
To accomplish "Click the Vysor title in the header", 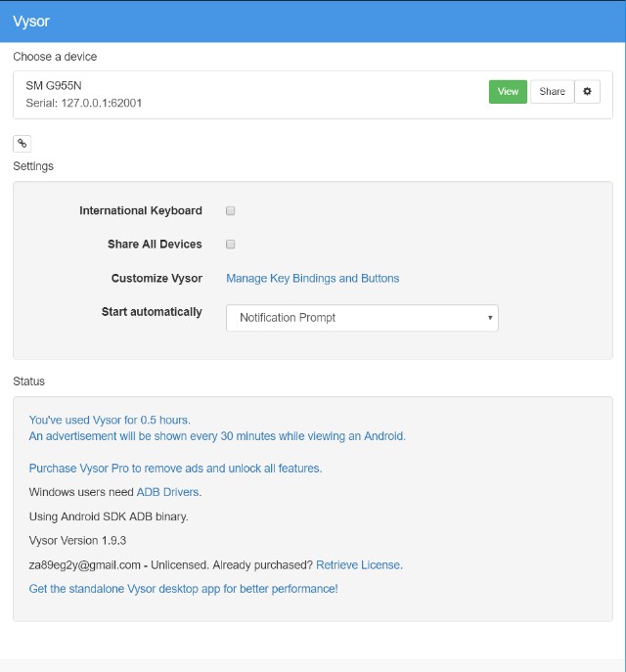I will [31, 21].
